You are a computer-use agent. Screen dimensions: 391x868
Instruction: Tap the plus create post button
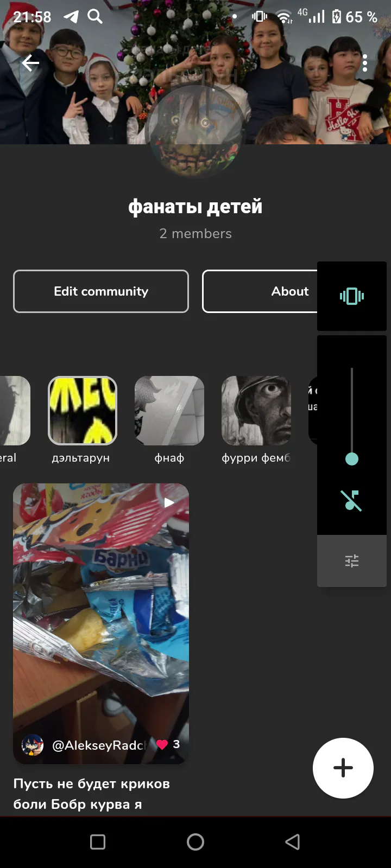click(343, 768)
